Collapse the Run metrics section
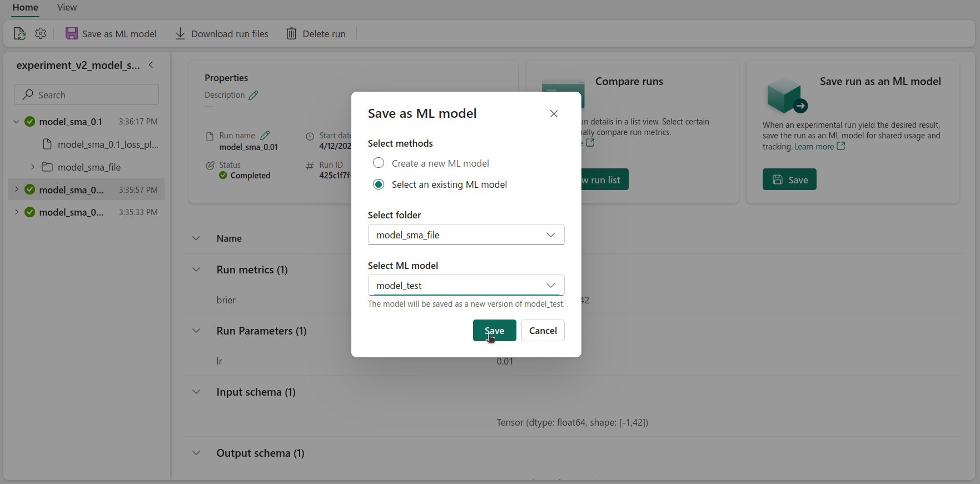980x484 pixels. (196, 270)
